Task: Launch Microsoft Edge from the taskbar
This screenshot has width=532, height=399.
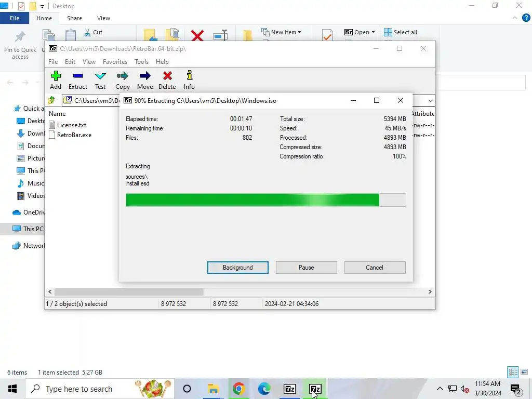Action: (x=264, y=389)
